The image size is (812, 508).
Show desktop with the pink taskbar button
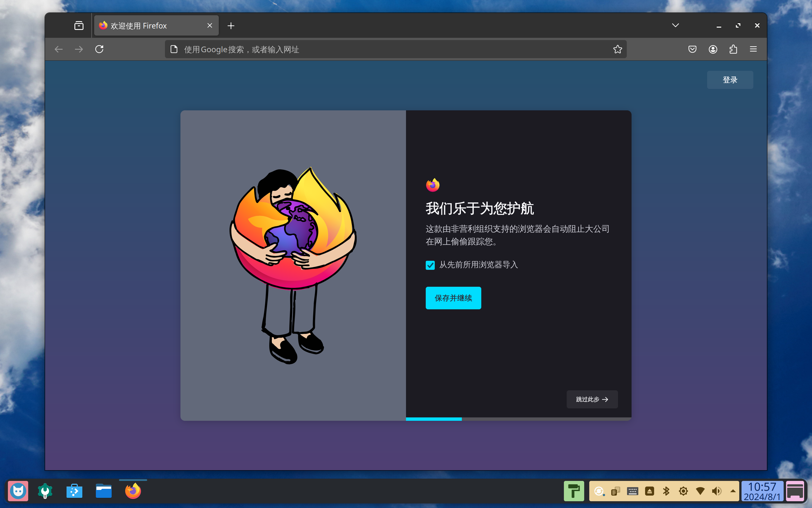(x=795, y=491)
